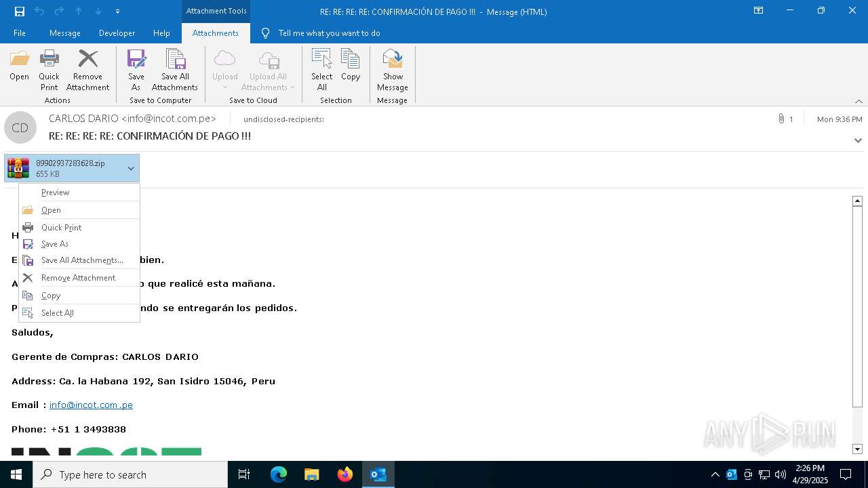868x488 pixels.
Task: Click the paperclip attachment count icon
Action: click(781, 119)
